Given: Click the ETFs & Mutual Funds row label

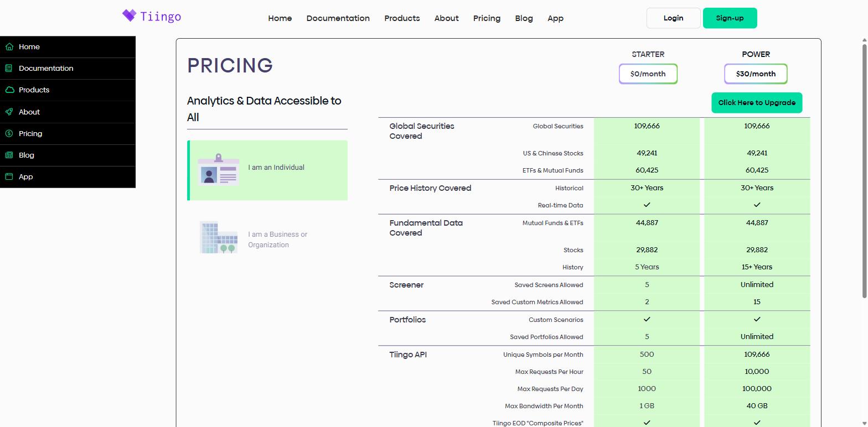Looking at the screenshot, I should [553, 170].
